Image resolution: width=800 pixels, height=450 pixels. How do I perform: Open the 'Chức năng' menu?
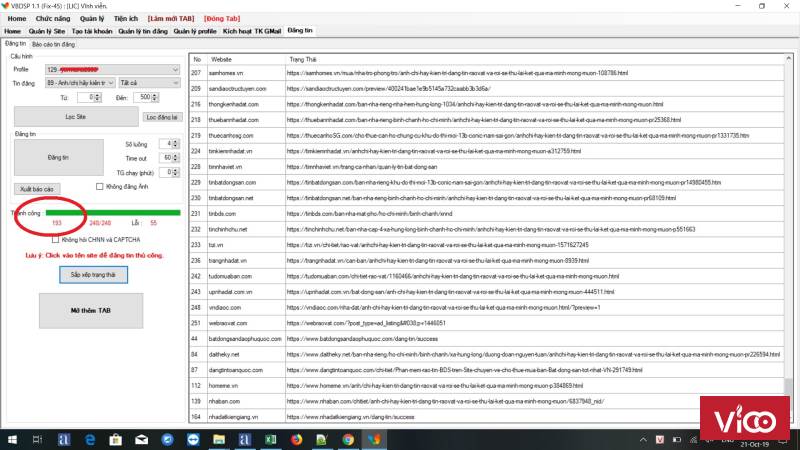[x=53, y=18]
